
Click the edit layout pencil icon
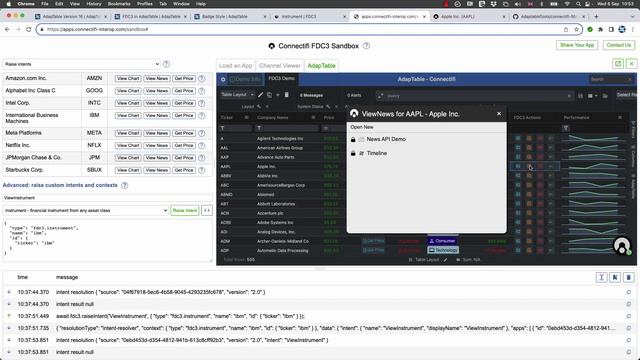260,95
